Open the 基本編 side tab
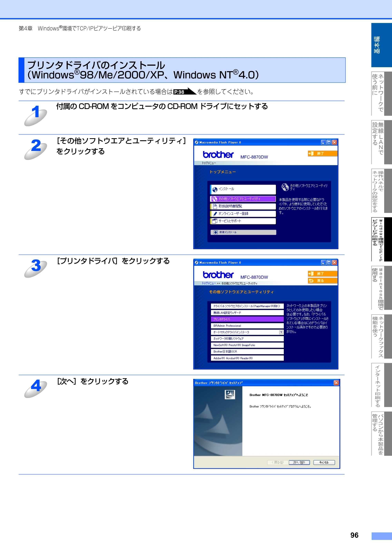 [381, 45]
